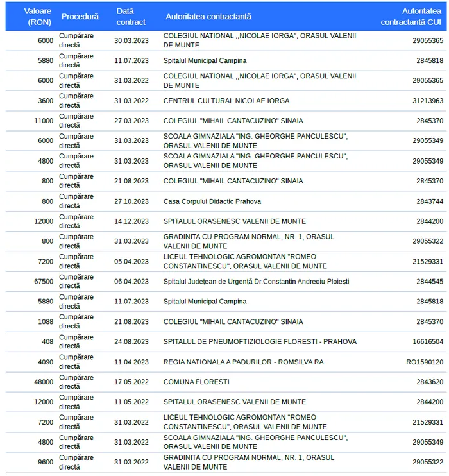Click CUI value 2843744

430,201
